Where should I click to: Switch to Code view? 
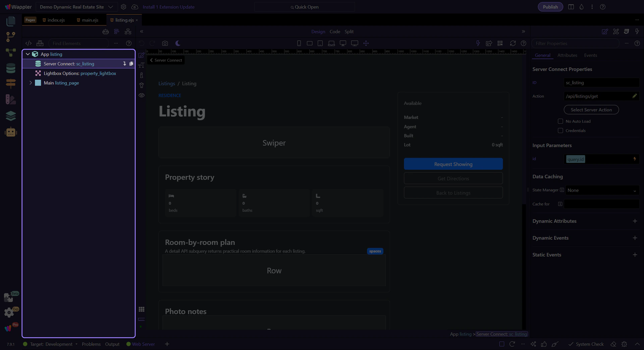(334, 32)
